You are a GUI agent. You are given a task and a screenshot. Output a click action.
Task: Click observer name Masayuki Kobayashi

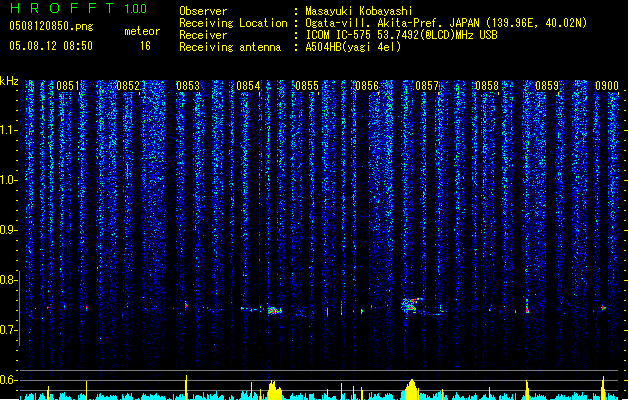pos(359,11)
